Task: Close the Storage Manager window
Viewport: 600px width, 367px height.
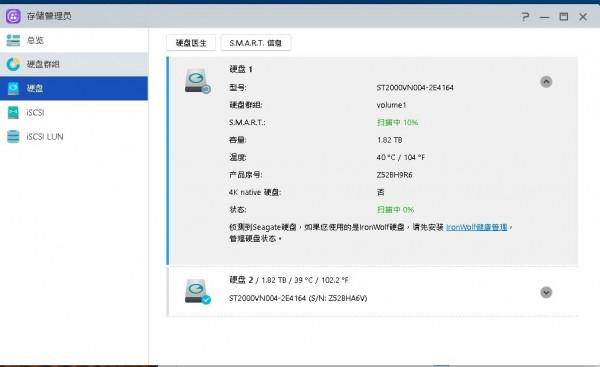Action: (x=583, y=16)
